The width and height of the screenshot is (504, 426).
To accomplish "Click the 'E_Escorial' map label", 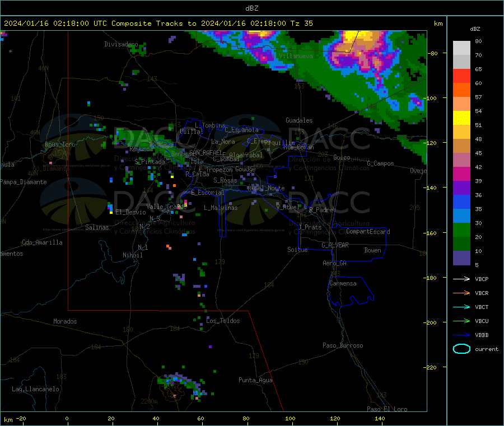I will pos(208,193).
